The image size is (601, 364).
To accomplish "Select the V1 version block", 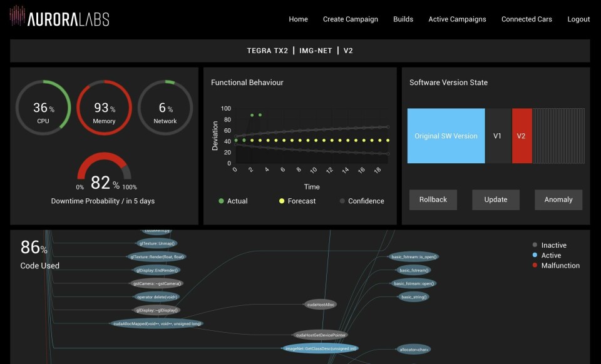I will click(x=498, y=136).
